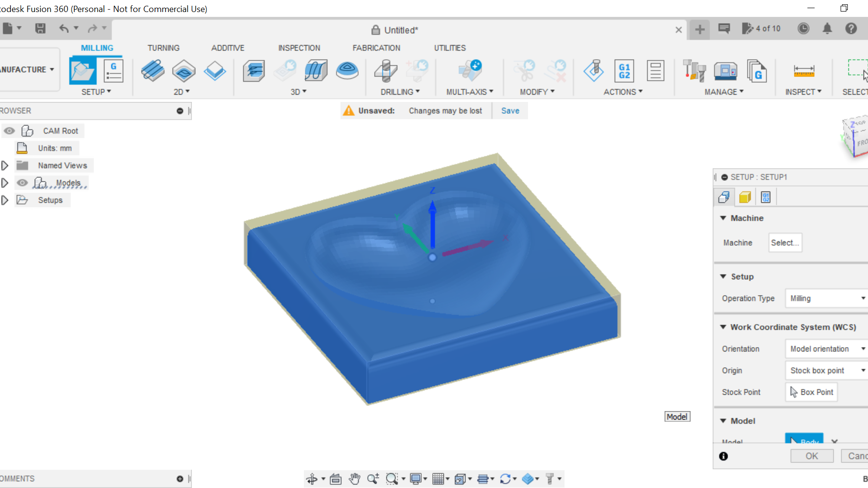Screen dimensions: 868x488
Task: Open the Orientation Model orientation dropdown
Action: (x=826, y=349)
